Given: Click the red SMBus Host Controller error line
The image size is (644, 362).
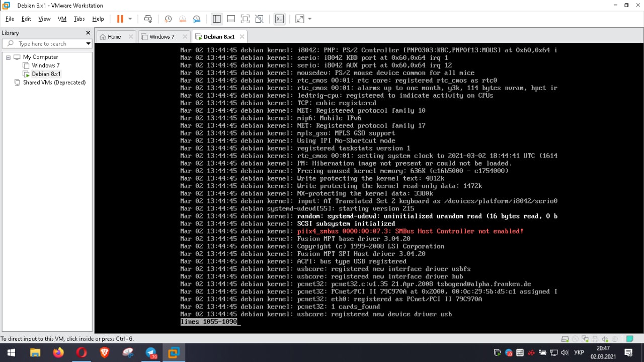Looking at the screenshot, I should [x=410, y=231].
